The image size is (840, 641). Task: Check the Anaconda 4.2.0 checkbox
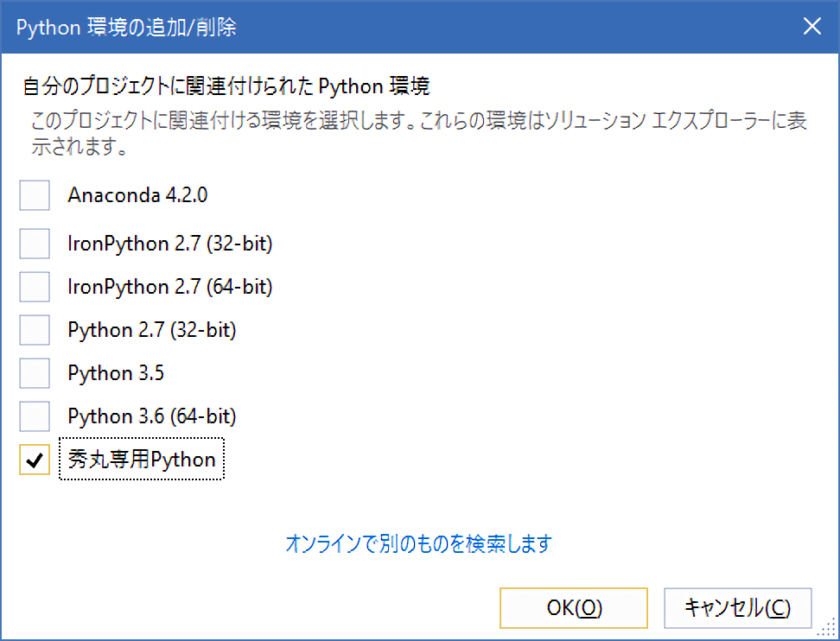pyautogui.click(x=35, y=195)
